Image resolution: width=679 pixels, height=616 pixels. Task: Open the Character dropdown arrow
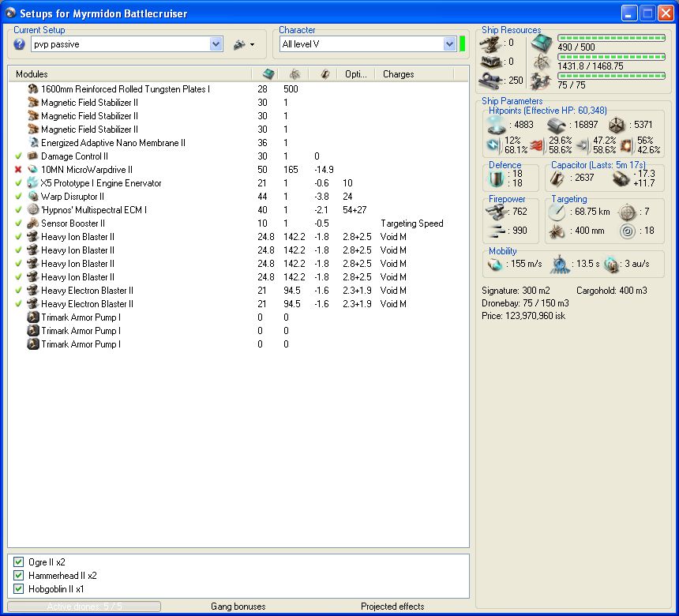[x=449, y=43]
